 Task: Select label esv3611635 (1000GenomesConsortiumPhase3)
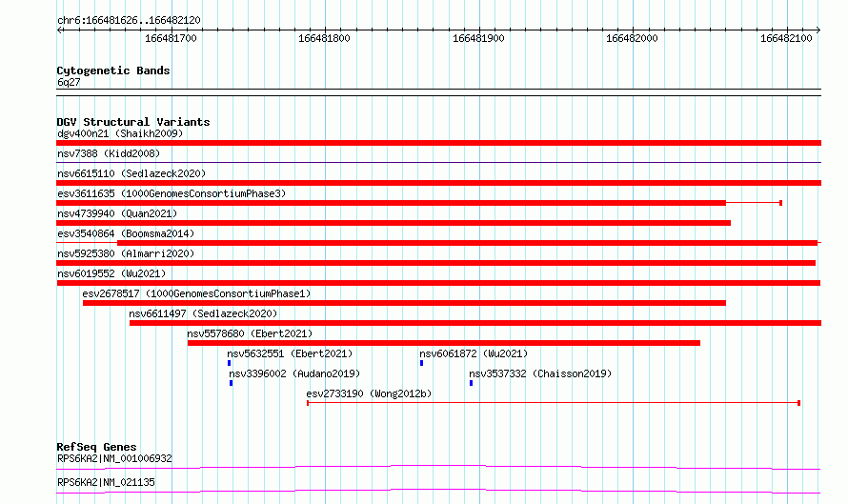tap(172, 193)
